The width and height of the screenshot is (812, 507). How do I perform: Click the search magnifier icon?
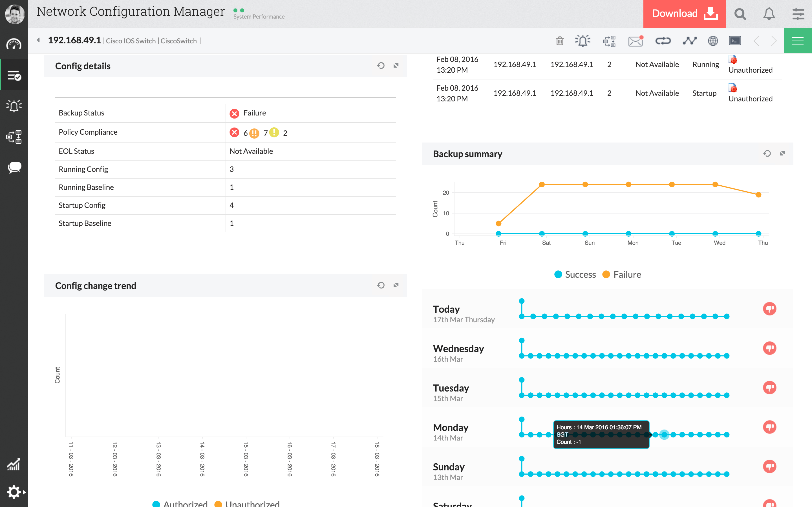pos(740,14)
